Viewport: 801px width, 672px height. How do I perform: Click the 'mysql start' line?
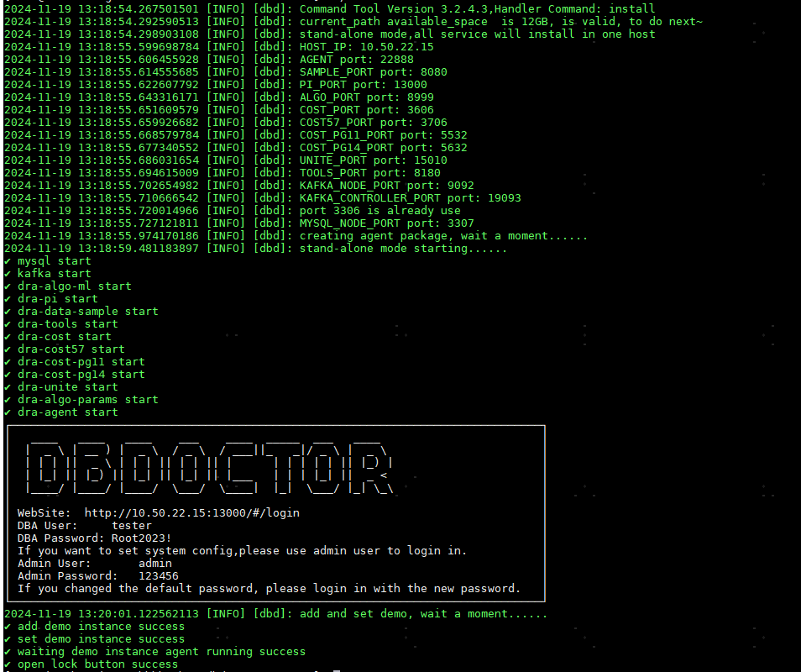coord(48,261)
